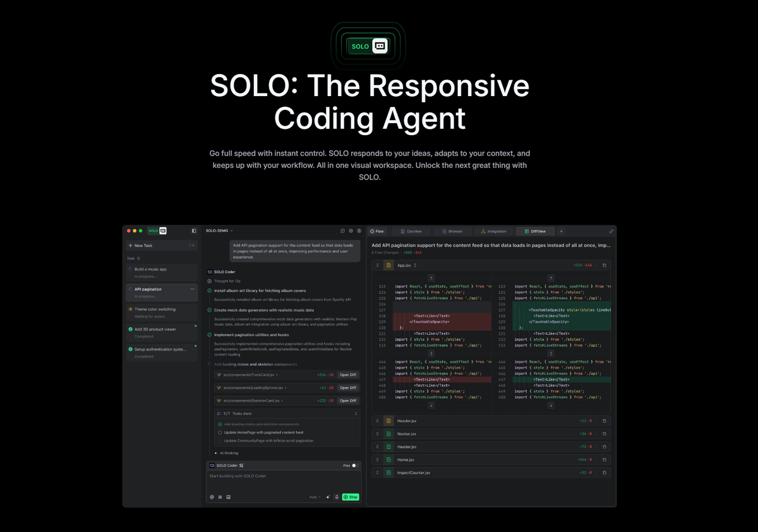Switch to the Browser tab

452,231
